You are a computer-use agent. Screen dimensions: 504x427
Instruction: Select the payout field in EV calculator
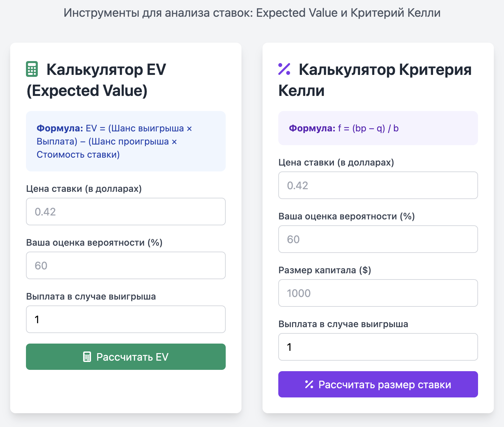(126, 319)
